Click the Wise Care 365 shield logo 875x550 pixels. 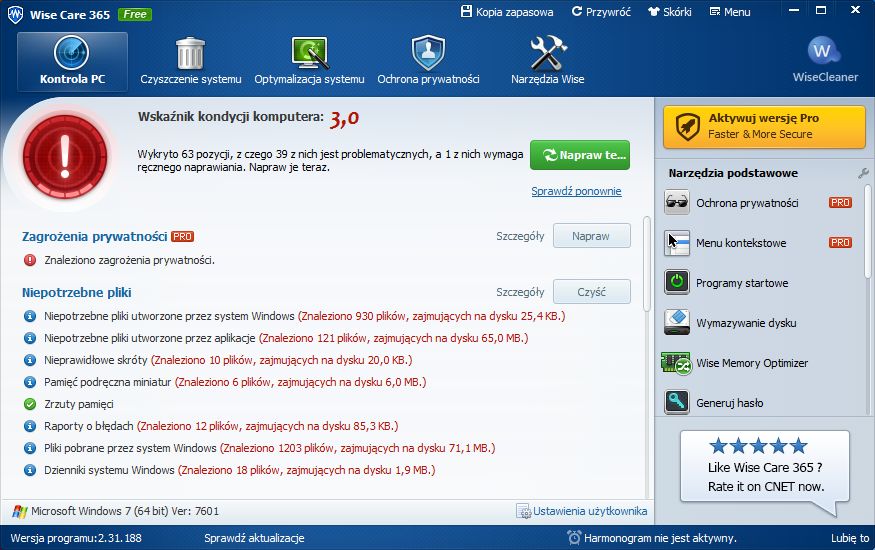pos(15,14)
